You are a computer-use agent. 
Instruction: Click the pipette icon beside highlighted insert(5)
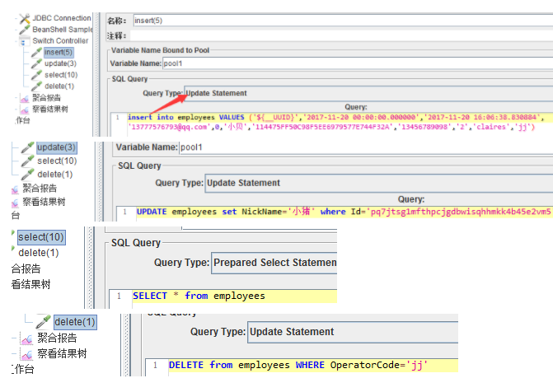coord(36,53)
